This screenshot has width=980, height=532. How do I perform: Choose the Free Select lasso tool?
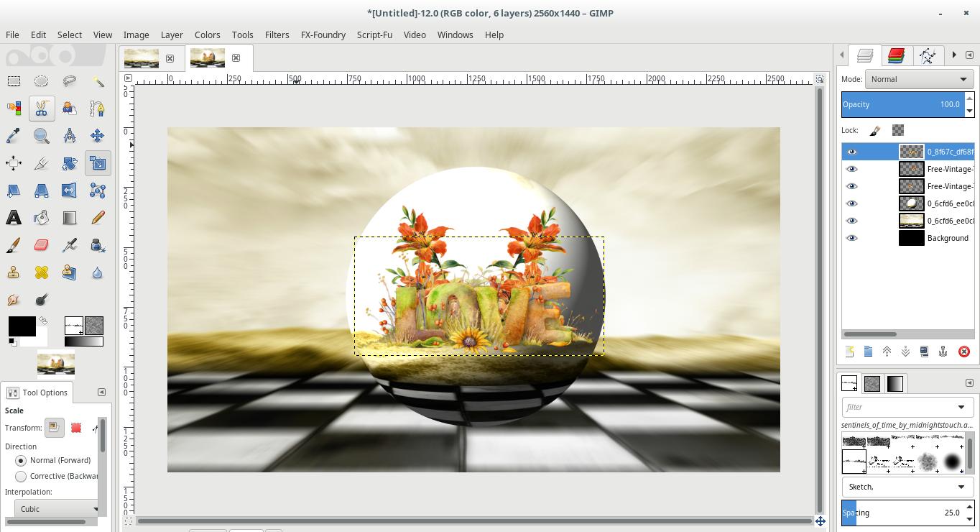pos(70,81)
